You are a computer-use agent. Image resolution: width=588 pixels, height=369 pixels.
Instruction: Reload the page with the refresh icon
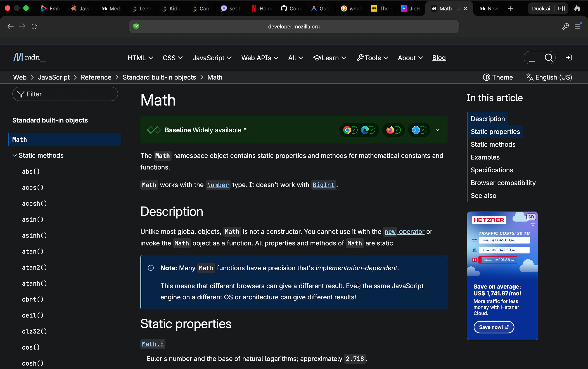tap(34, 26)
